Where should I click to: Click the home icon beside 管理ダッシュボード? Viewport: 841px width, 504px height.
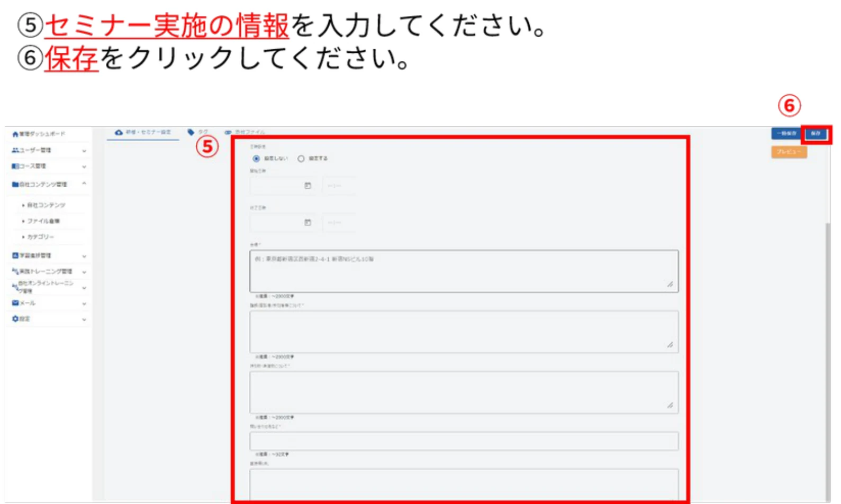coord(15,134)
